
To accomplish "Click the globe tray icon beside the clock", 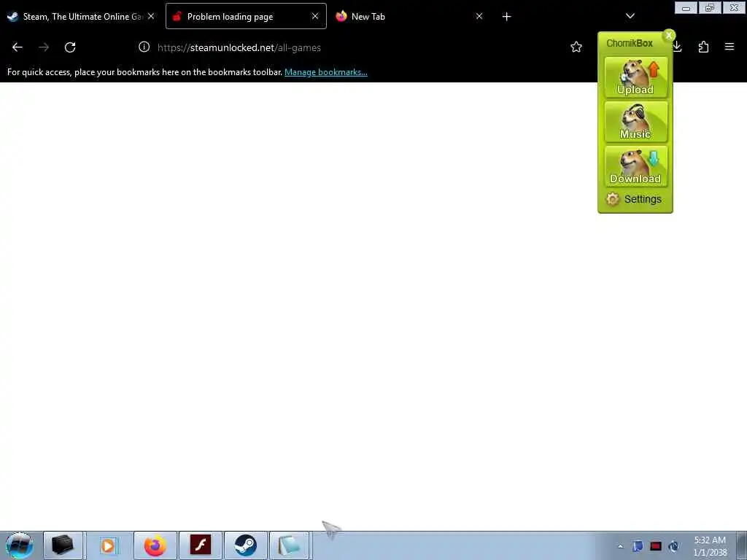I will tap(673, 546).
